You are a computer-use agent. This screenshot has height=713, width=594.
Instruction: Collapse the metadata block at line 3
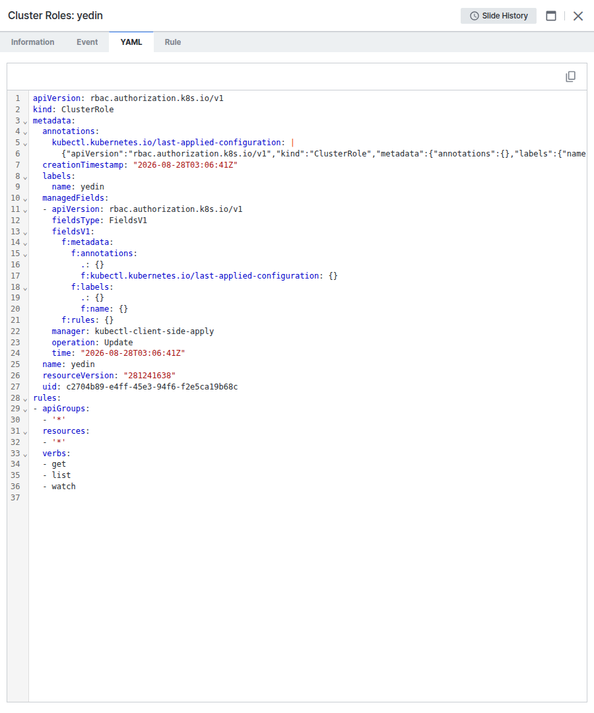coord(25,121)
